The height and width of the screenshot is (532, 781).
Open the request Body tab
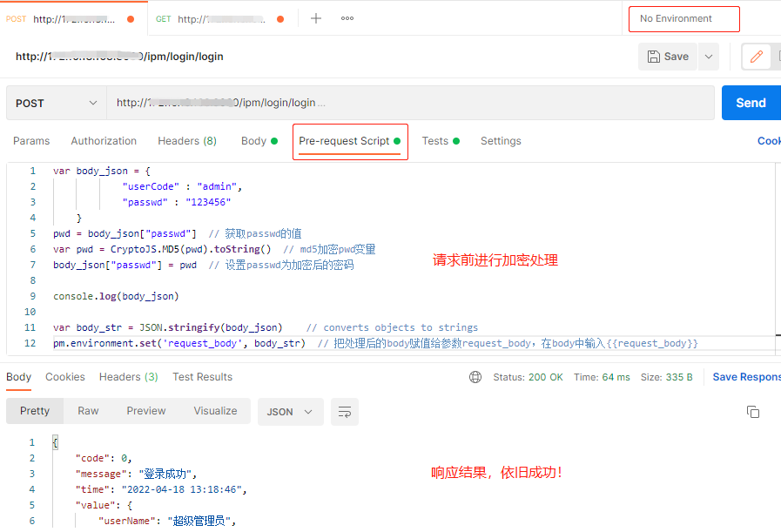(259, 141)
